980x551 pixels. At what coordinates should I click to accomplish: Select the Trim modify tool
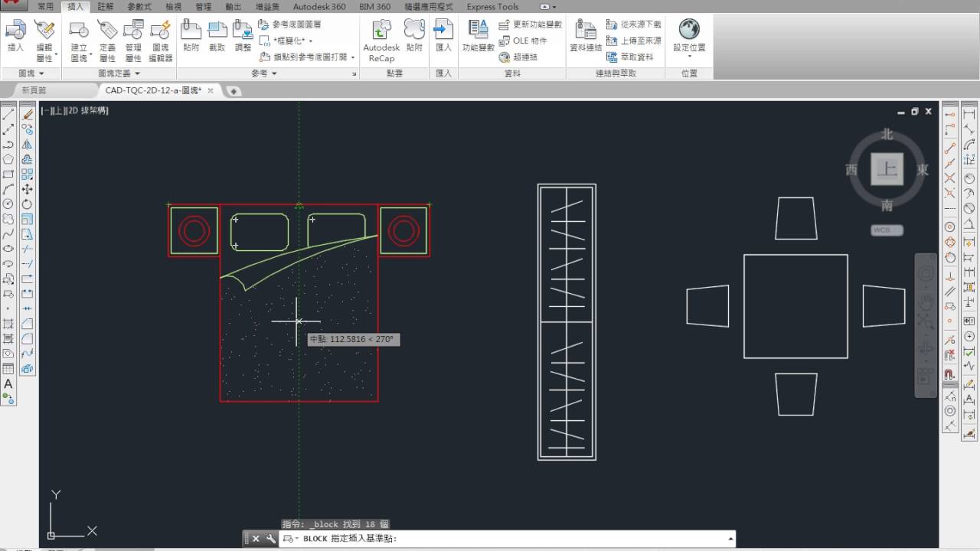coord(28,249)
